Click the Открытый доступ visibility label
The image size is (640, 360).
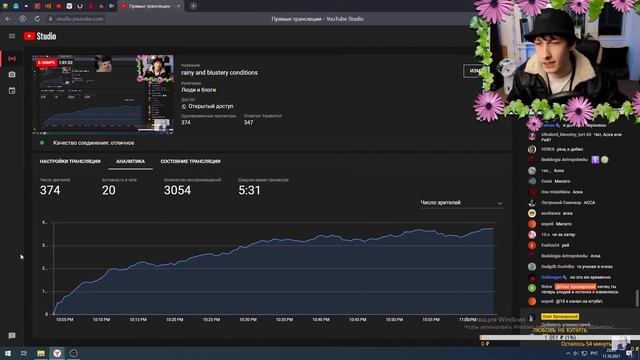tap(211, 106)
